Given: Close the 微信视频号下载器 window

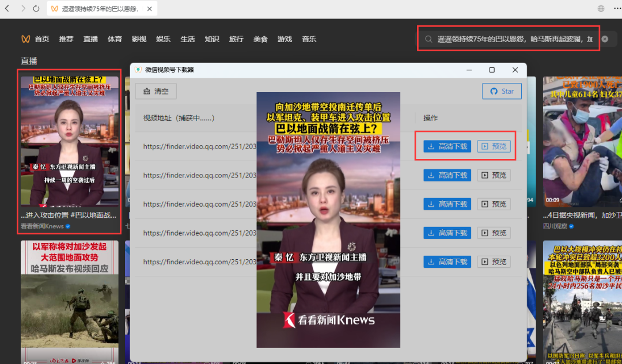Looking at the screenshot, I should 515,70.
